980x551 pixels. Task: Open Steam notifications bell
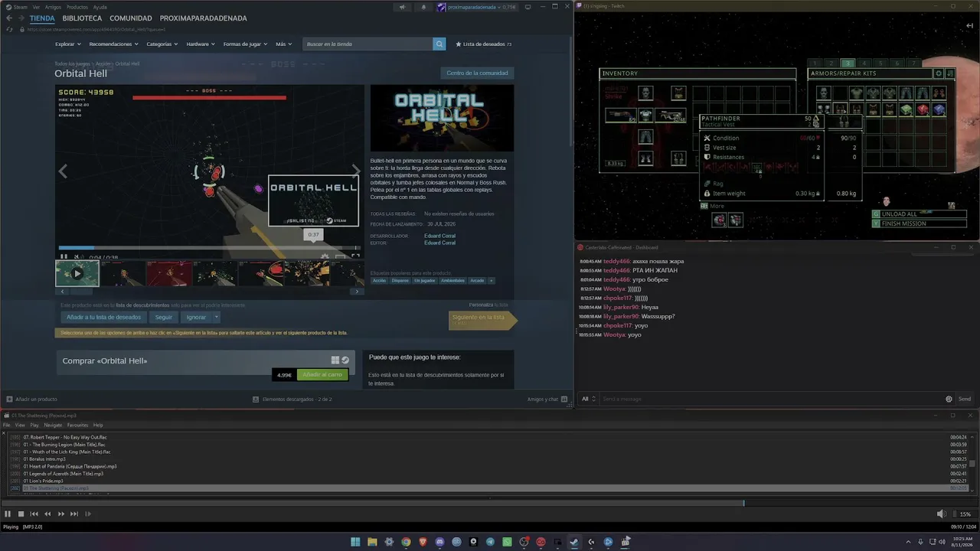423,7
